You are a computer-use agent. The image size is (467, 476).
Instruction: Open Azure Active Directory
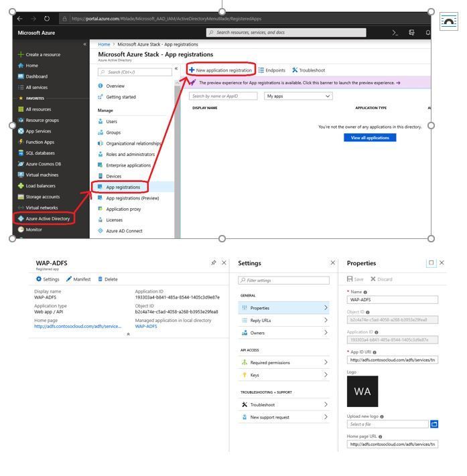click(x=44, y=218)
